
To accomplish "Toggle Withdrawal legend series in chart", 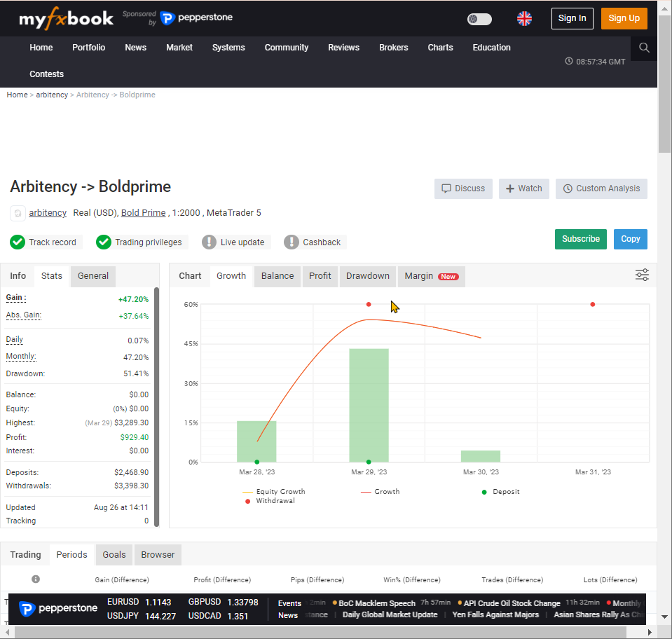I will (x=275, y=501).
